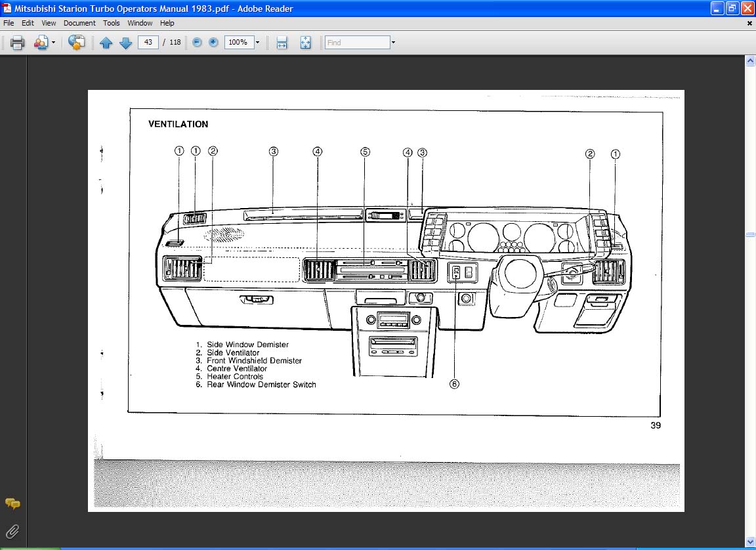This screenshot has height=550, width=756.
Task: Click the fit width scrolling icon
Action: pyautogui.click(x=282, y=43)
